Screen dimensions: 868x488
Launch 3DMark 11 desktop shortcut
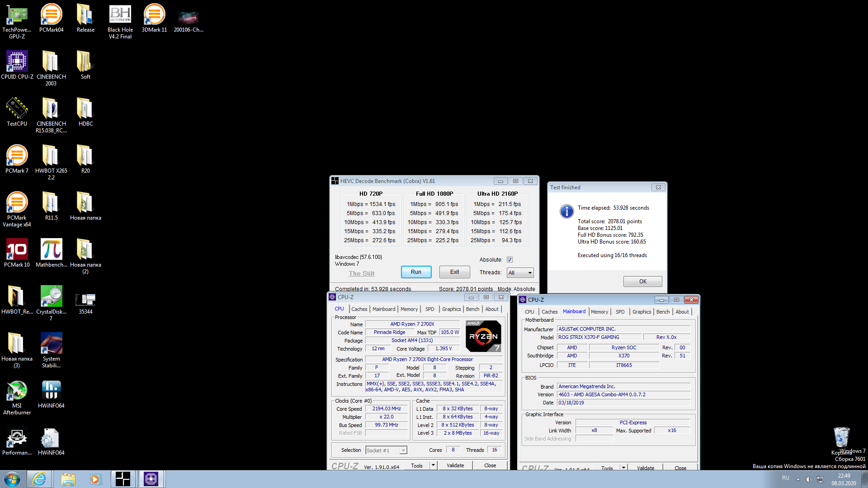click(154, 18)
